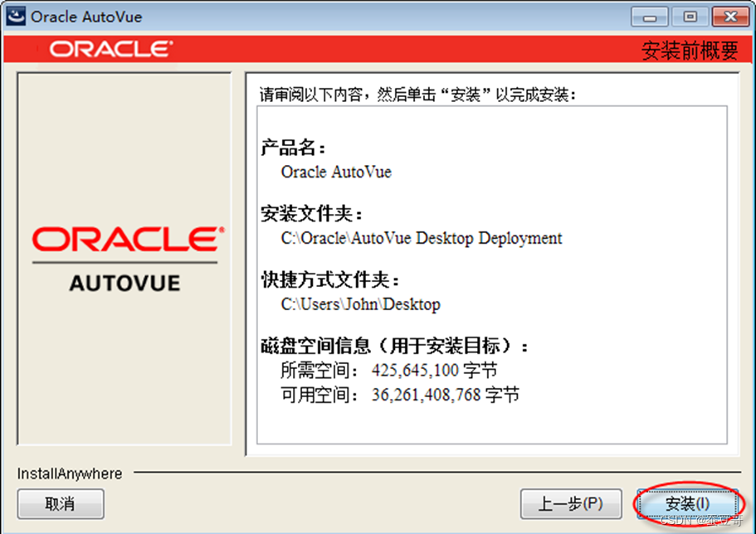Viewport: 756px width, 534px height.
Task: Click product name value Oracle AutoVue
Action: pyautogui.click(x=336, y=172)
